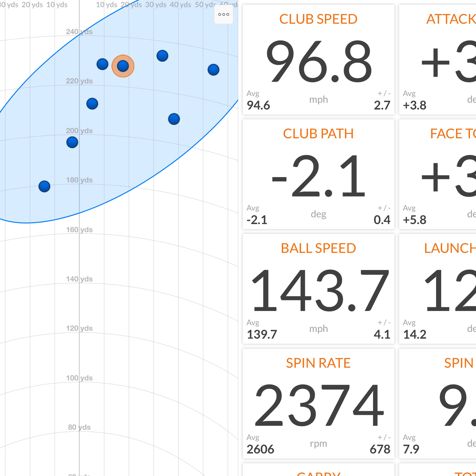
Task: Click Face To Path average value +5.8
Action: (414, 220)
